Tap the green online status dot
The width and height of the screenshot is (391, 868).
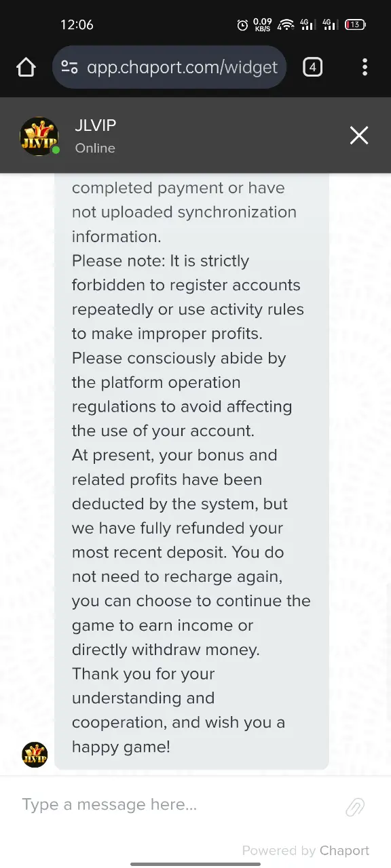pos(56,150)
